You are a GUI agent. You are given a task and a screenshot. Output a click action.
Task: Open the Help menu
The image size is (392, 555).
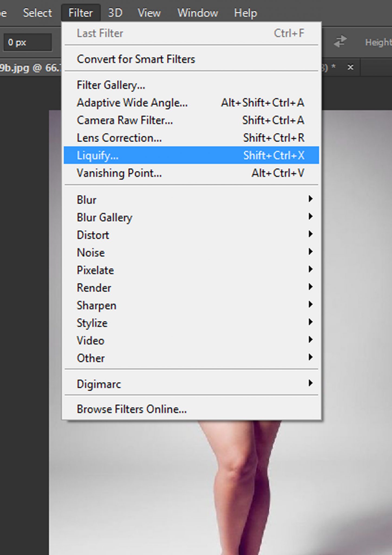245,13
